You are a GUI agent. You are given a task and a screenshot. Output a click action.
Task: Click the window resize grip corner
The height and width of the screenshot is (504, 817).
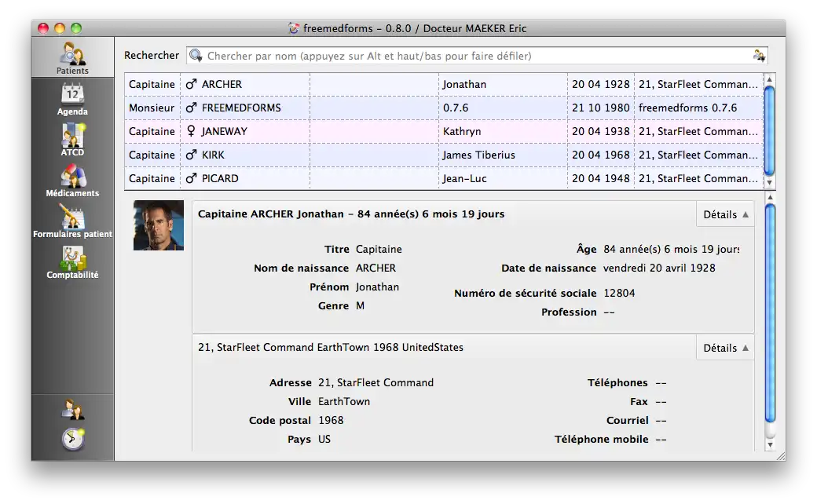coord(781,456)
